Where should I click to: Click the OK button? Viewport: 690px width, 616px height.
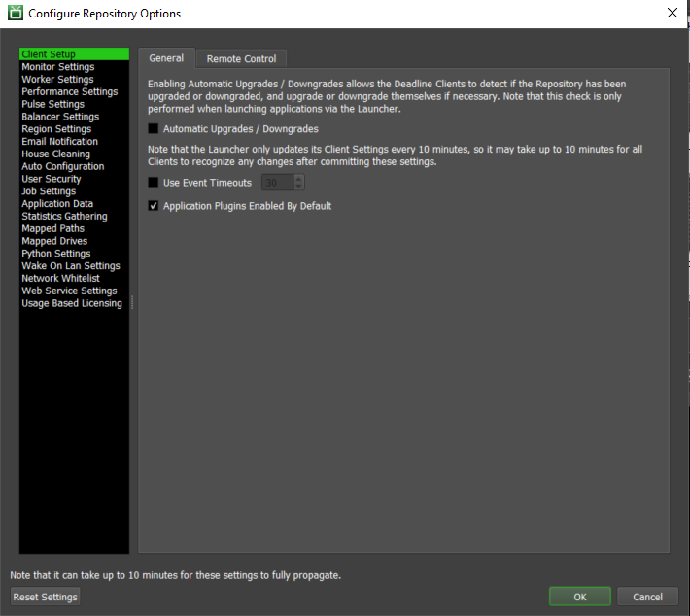pos(579,597)
